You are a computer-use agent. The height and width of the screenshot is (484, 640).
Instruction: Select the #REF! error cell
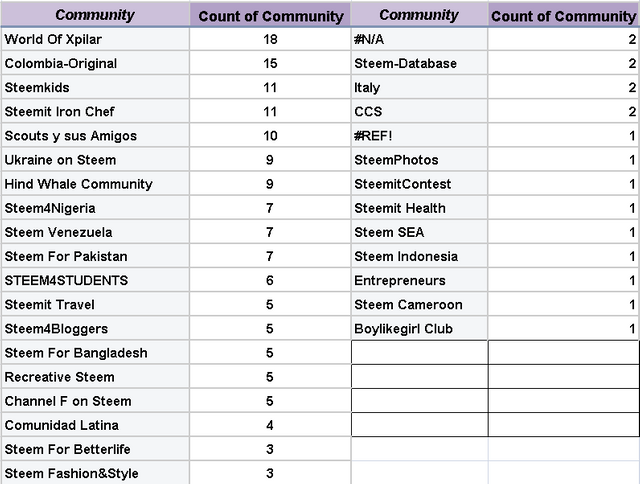[x=419, y=135]
